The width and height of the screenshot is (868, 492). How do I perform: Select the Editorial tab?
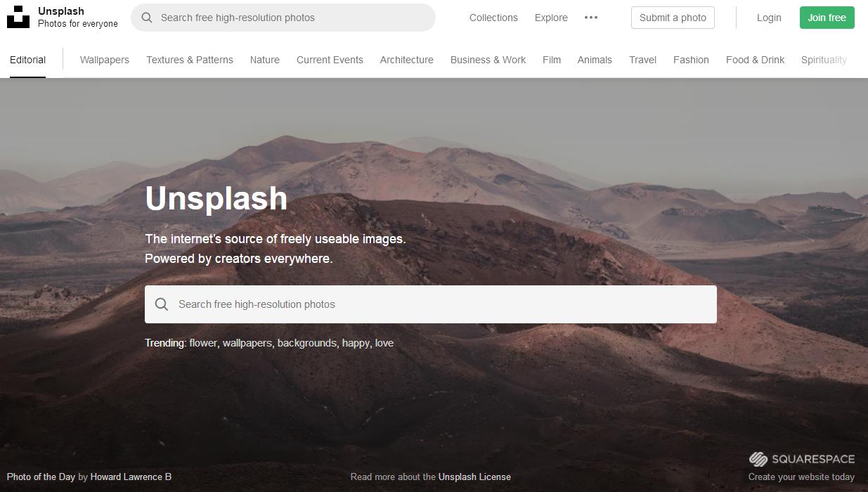click(x=28, y=60)
